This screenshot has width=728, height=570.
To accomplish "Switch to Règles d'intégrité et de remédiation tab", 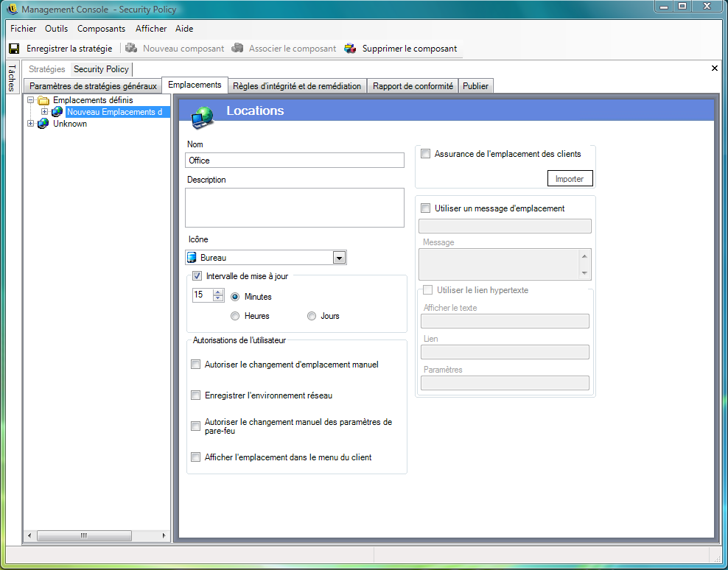I will click(297, 86).
